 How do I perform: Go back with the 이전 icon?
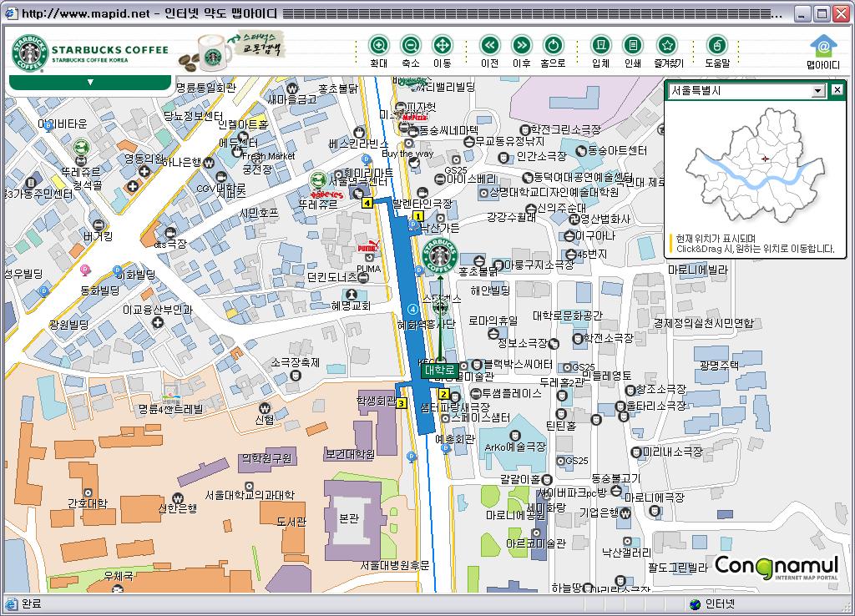(x=489, y=45)
